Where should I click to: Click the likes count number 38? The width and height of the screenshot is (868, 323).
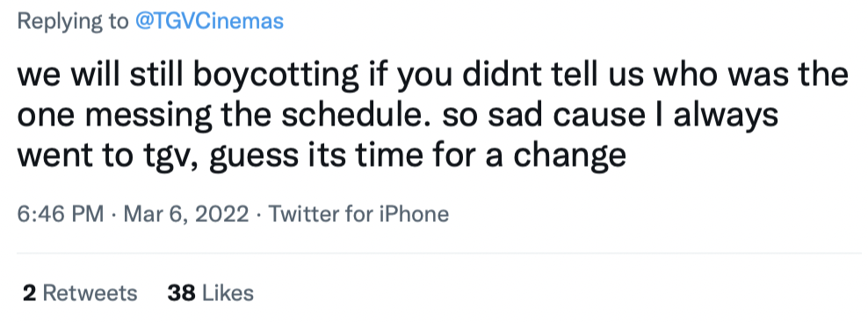pyautogui.click(x=182, y=292)
